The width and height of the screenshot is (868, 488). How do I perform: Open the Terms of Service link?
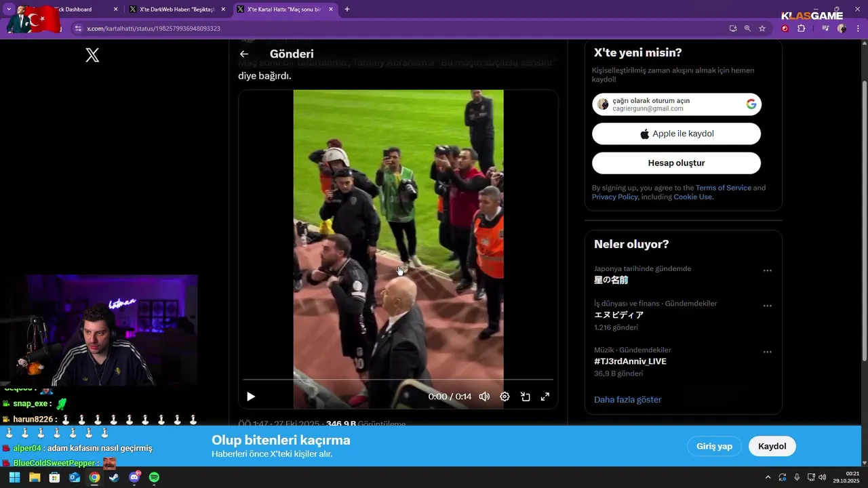pyautogui.click(x=724, y=188)
